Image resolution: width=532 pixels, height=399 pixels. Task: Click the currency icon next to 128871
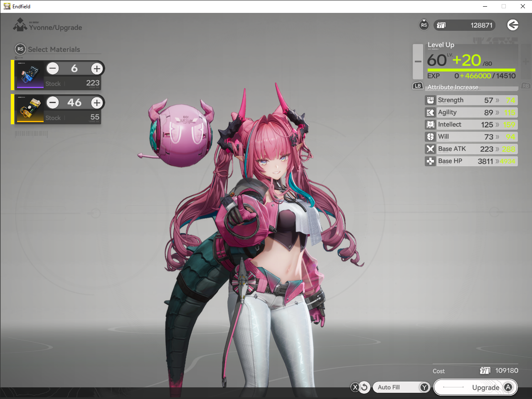click(441, 25)
